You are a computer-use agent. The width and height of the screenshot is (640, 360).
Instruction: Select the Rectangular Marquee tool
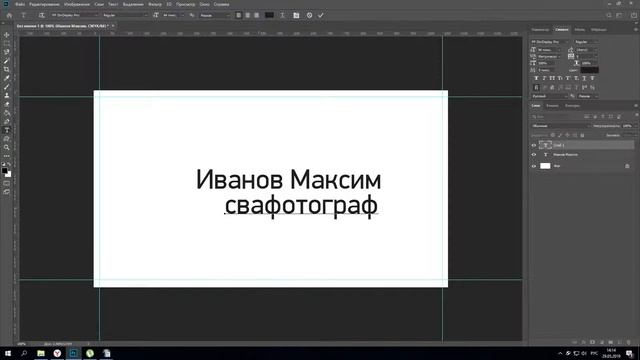pyautogui.click(x=7, y=44)
